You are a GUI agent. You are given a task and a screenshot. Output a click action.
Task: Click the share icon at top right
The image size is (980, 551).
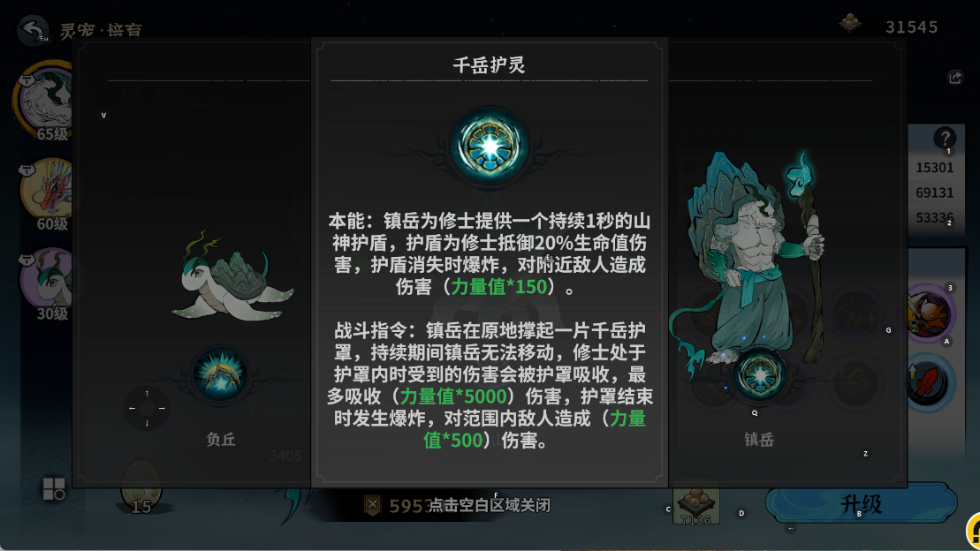click(955, 78)
